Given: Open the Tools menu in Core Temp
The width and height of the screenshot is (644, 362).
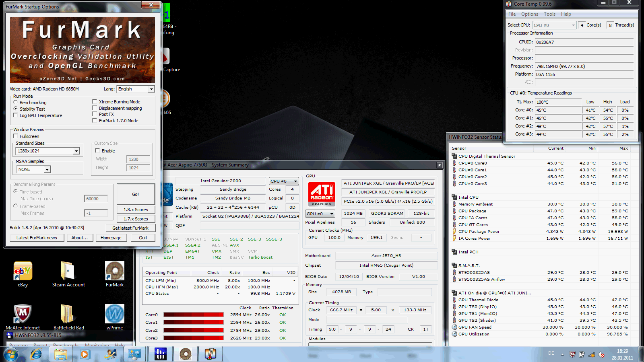Looking at the screenshot, I should 550,14.
